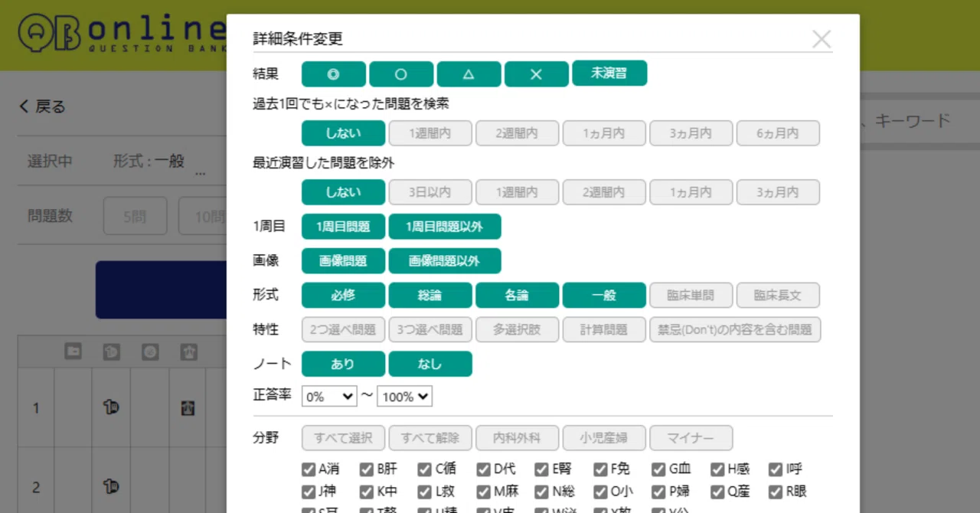The width and height of the screenshot is (980, 513).
Task: Select 3ヵ月内 for past × search
Action: click(x=691, y=133)
